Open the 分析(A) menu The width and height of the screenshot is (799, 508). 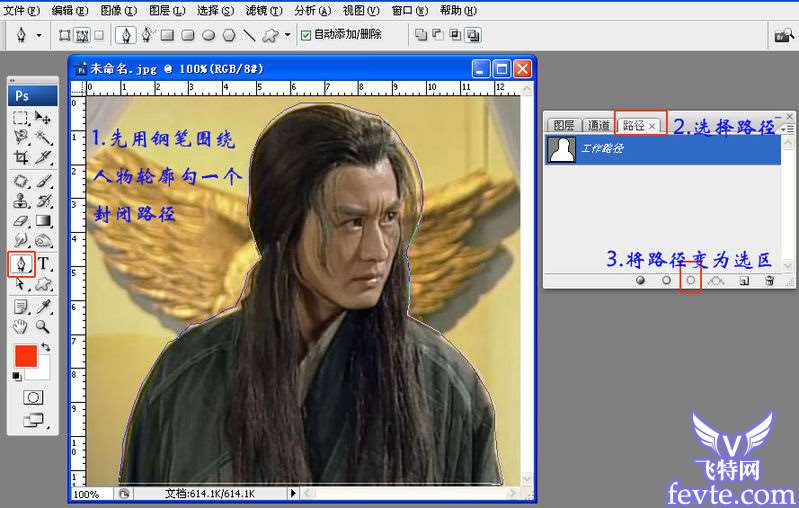coord(312,10)
